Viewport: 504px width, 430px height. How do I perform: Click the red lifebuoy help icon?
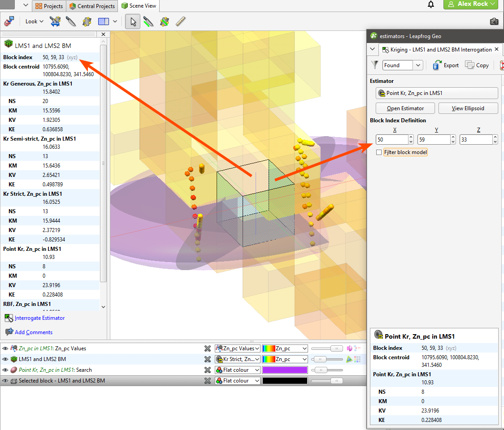coord(502,65)
